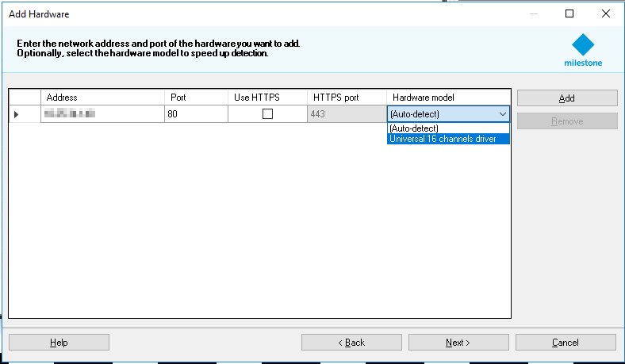Go to the previous step with Back
625x364 pixels.
[351, 343]
